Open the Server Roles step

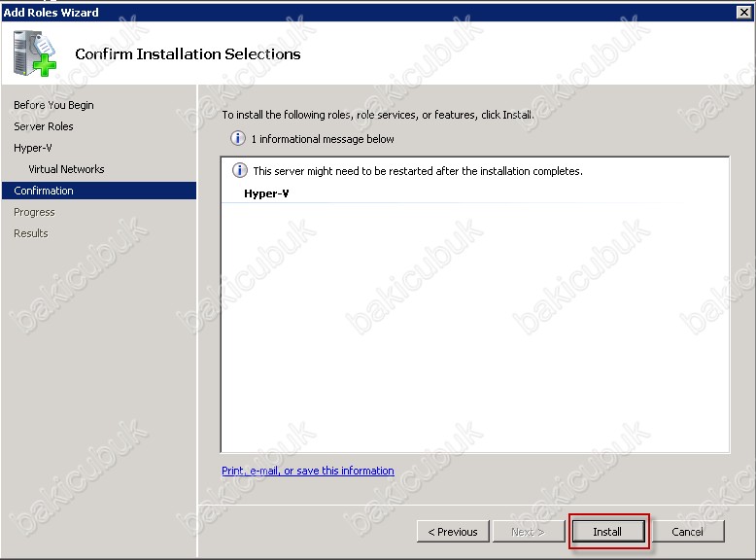(x=44, y=126)
